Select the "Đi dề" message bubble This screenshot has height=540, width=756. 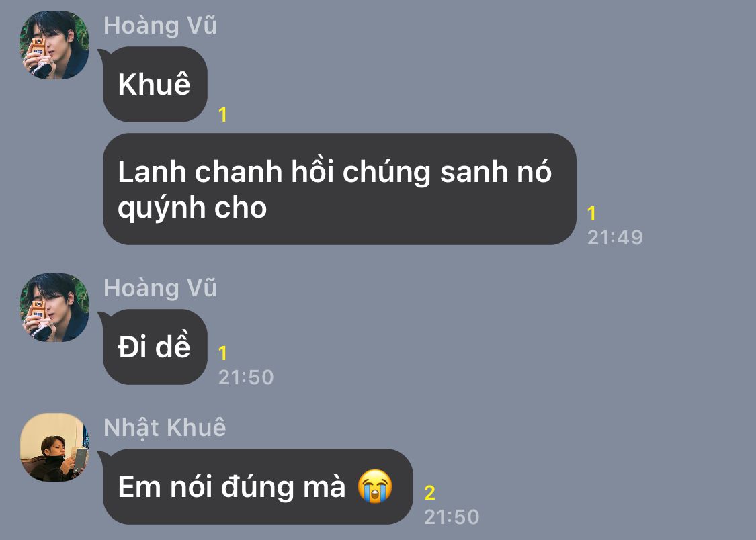click(x=155, y=347)
